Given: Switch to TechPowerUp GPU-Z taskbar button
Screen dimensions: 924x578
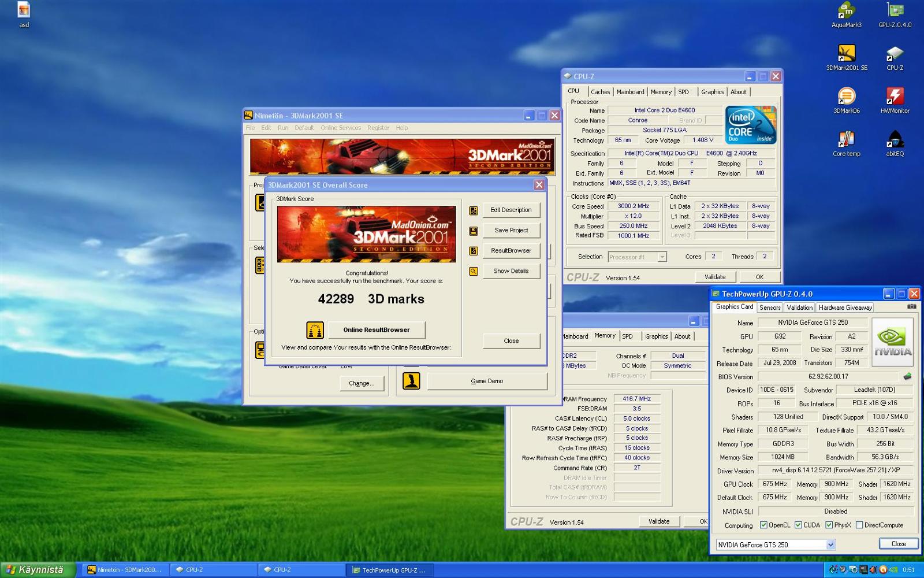Looking at the screenshot, I should (389, 570).
